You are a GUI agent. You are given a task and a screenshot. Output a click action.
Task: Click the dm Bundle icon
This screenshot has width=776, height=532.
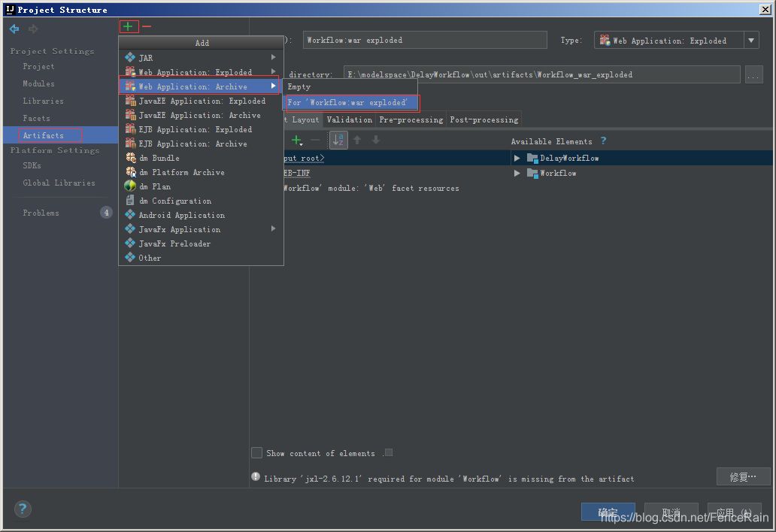[130, 158]
